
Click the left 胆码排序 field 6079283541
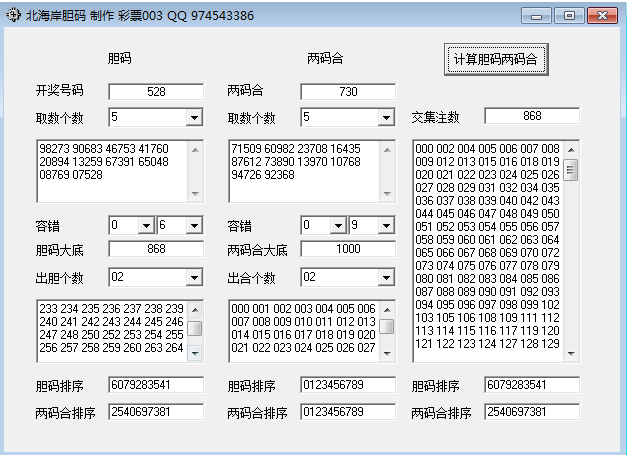tap(156, 385)
